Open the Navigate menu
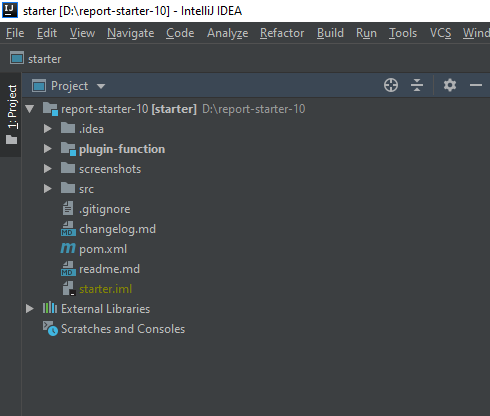This screenshot has width=490, height=416. pos(130,33)
